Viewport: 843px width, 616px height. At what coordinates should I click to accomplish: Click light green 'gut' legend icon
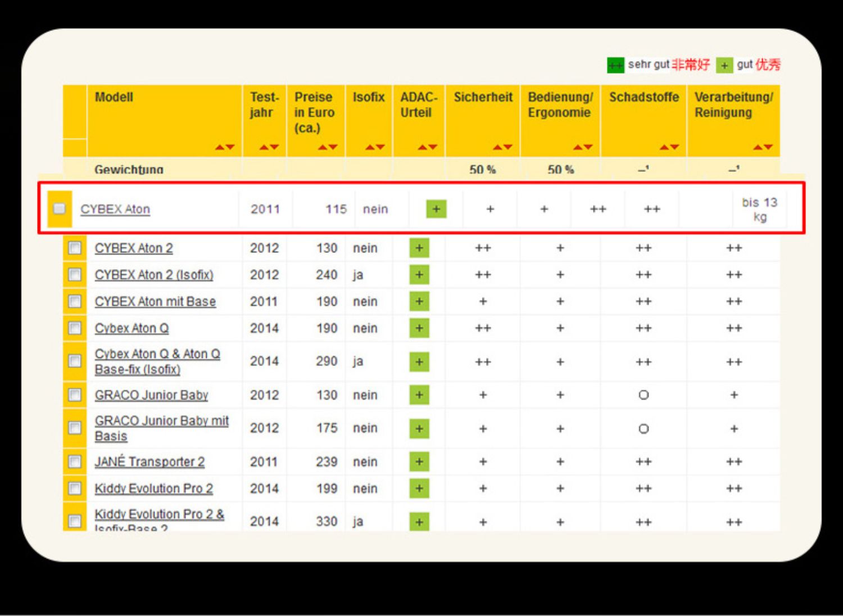point(724,65)
